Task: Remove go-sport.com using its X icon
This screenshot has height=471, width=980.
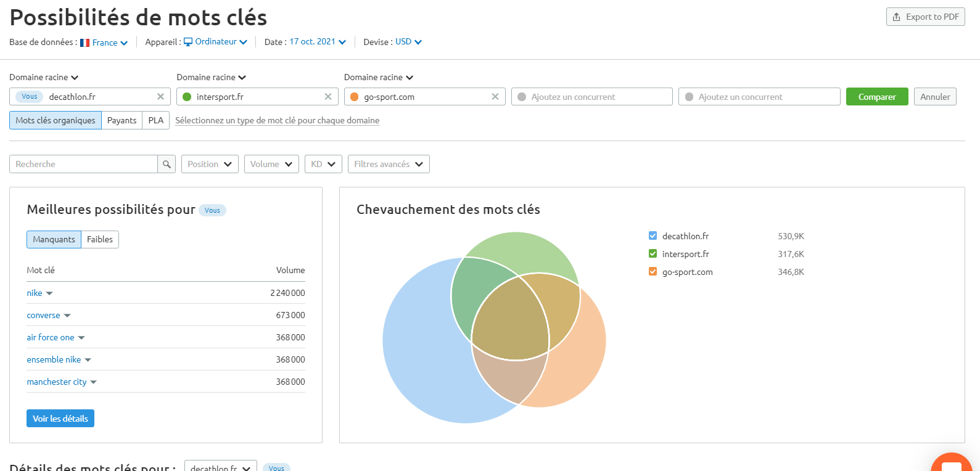Action: click(x=495, y=97)
